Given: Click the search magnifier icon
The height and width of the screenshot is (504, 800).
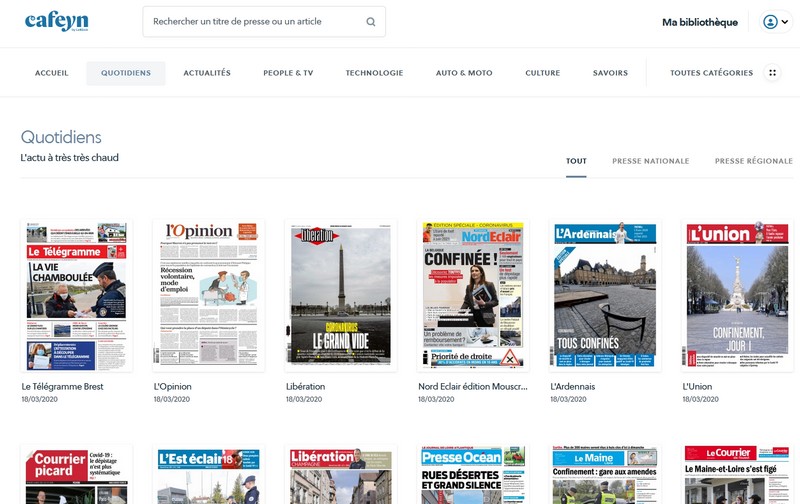Looking at the screenshot, I should (371, 22).
